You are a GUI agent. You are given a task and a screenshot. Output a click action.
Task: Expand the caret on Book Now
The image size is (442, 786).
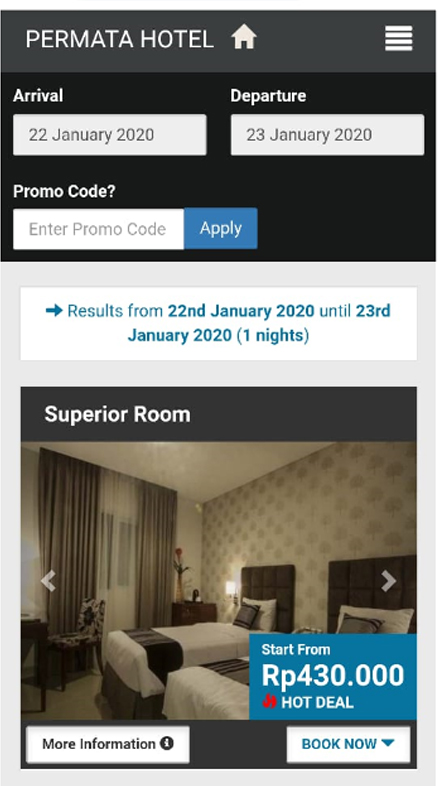point(388,743)
